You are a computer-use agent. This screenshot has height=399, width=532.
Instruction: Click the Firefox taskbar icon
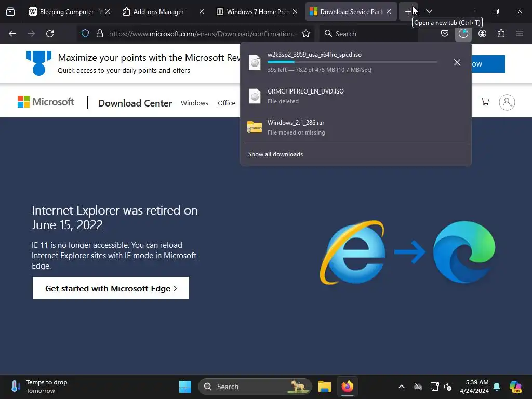pyautogui.click(x=348, y=387)
